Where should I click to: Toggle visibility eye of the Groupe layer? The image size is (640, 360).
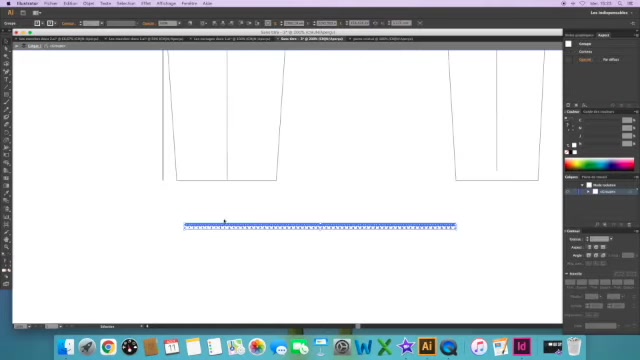pyautogui.click(x=568, y=191)
